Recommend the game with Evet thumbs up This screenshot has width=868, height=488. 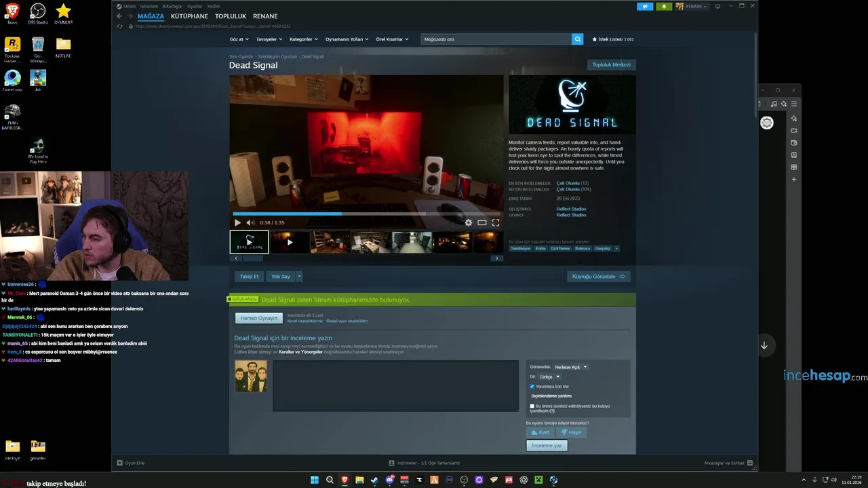540,432
